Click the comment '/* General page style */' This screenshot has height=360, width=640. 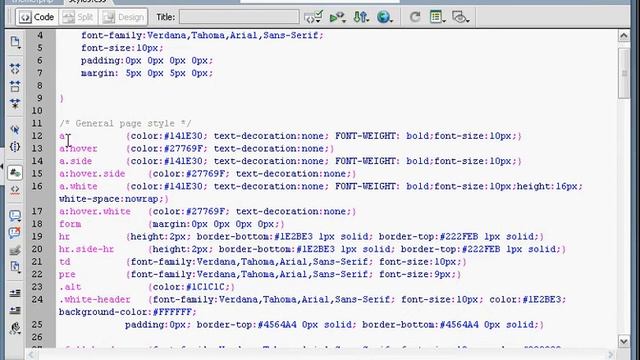tap(125, 123)
